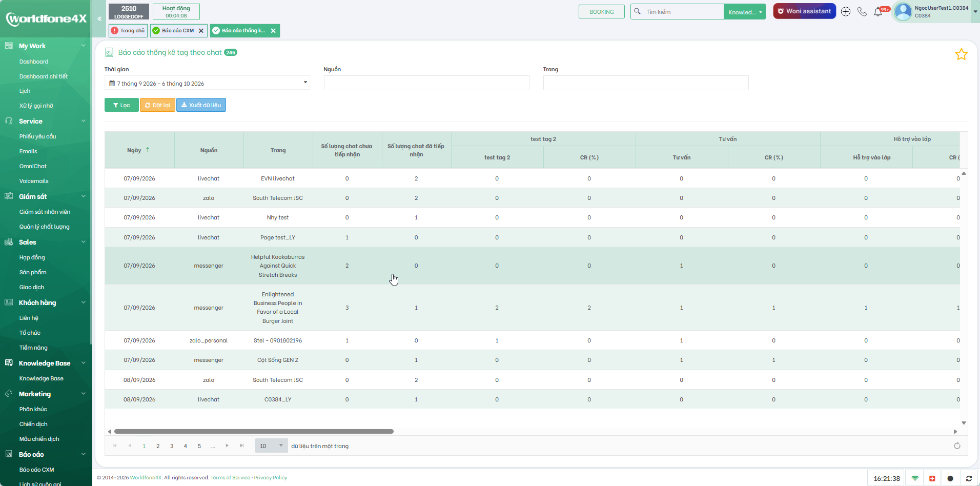
Task: Open Dashboard chi tiết in sidebar
Action: (x=44, y=76)
